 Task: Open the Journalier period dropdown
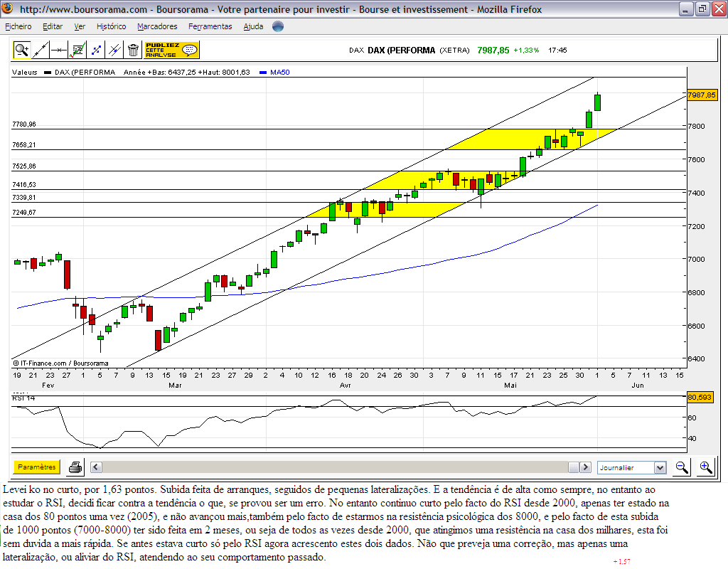click(x=632, y=468)
